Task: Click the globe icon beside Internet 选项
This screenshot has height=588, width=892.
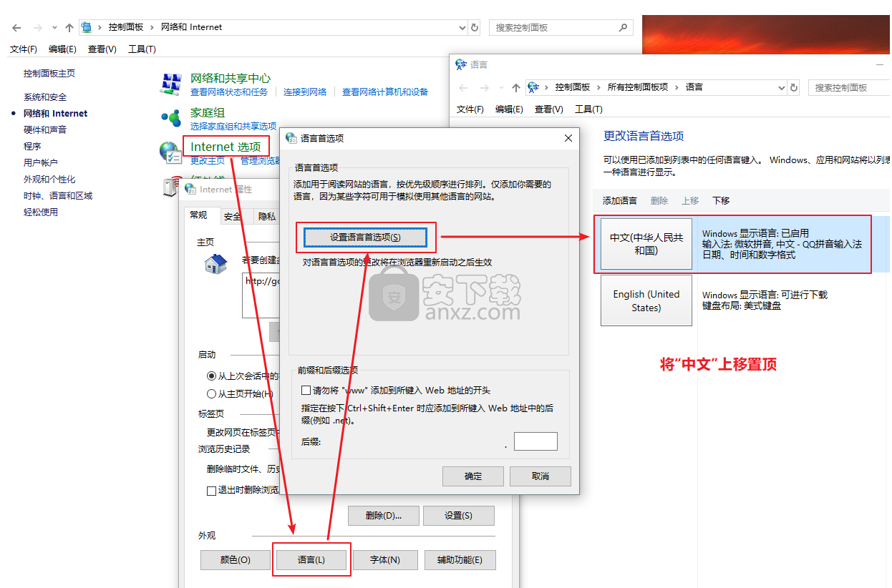Action: [170, 152]
